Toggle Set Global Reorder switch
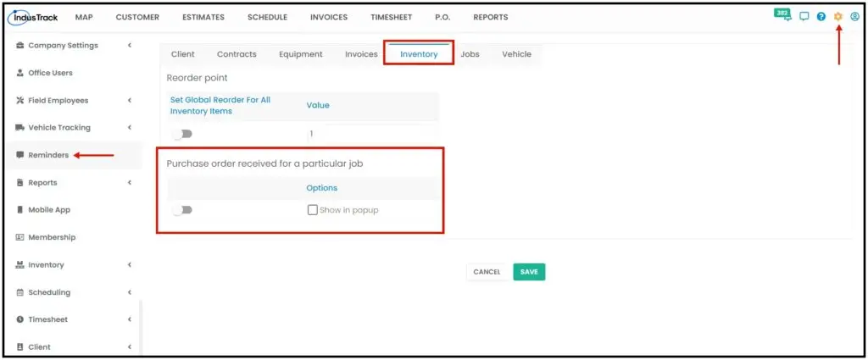The image size is (868, 360). coord(182,134)
